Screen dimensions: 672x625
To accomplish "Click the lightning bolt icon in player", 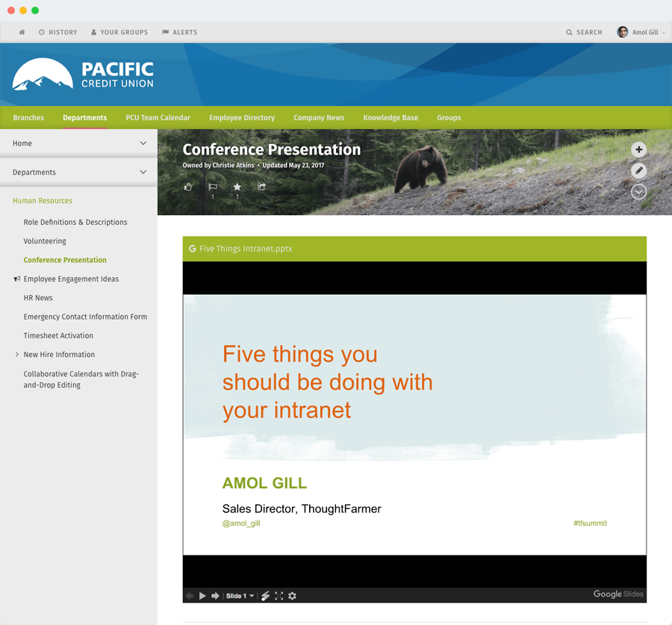I will pos(265,596).
